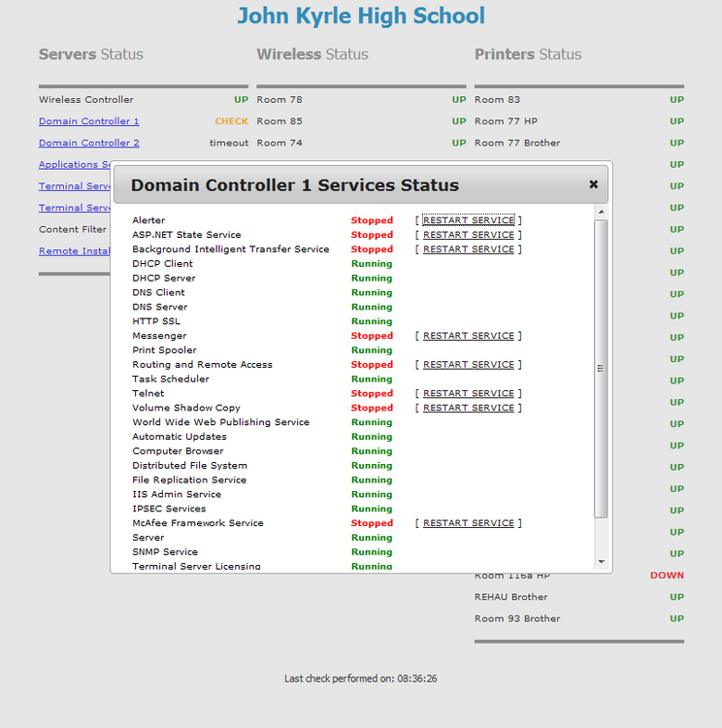Click the DNS Client service name

tap(158, 292)
